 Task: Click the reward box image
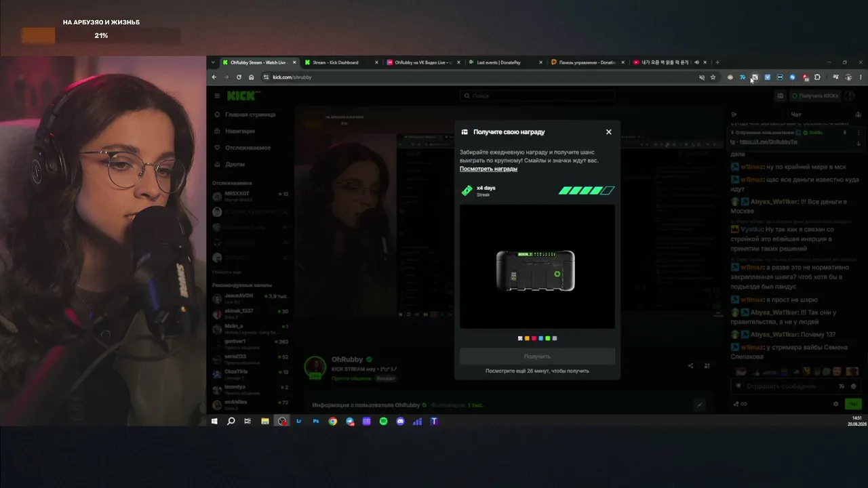click(536, 271)
